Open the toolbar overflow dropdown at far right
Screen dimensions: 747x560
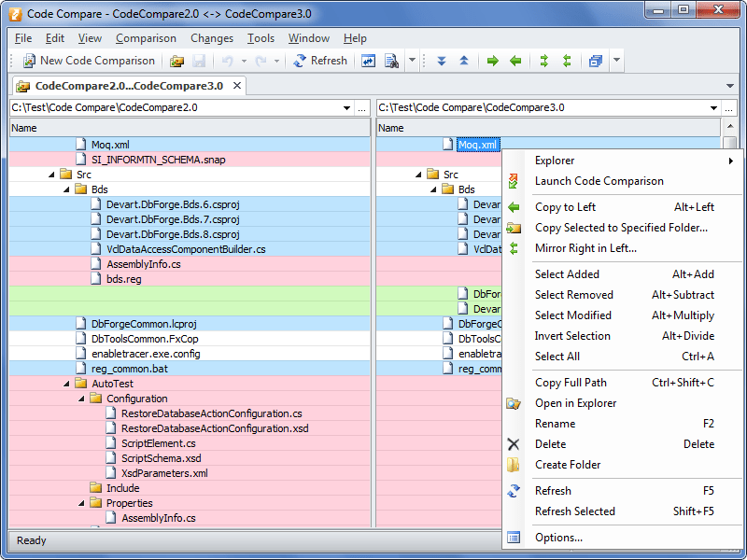[616, 61]
